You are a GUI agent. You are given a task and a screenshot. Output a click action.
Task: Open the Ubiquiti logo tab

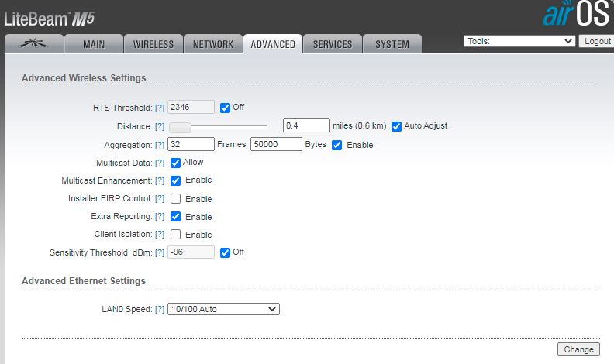[34, 44]
